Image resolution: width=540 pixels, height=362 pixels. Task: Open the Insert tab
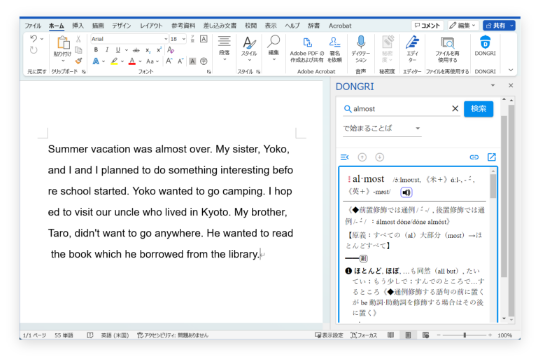point(78,25)
